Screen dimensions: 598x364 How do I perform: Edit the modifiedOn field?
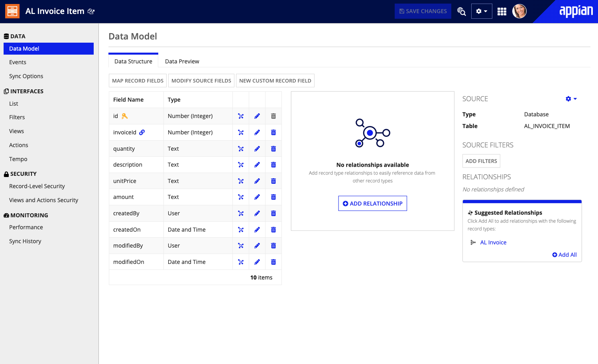tap(257, 262)
